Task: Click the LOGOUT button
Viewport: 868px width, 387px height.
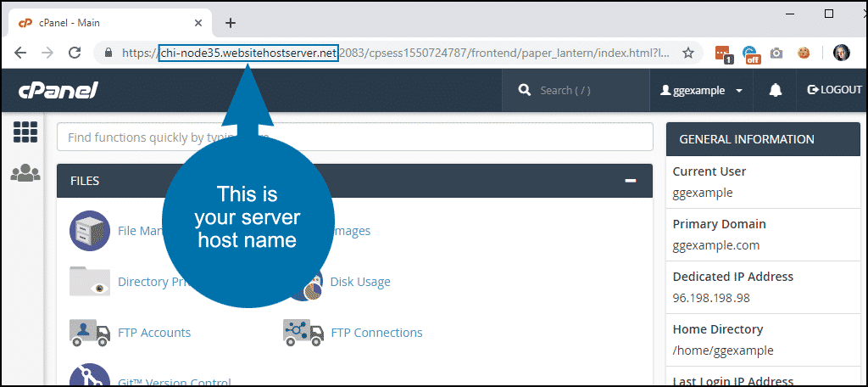Action: [834, 90]
